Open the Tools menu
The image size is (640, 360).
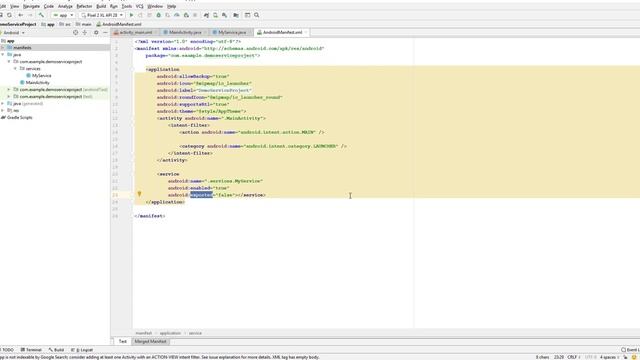pyautogui.click(x=127, y=7)
